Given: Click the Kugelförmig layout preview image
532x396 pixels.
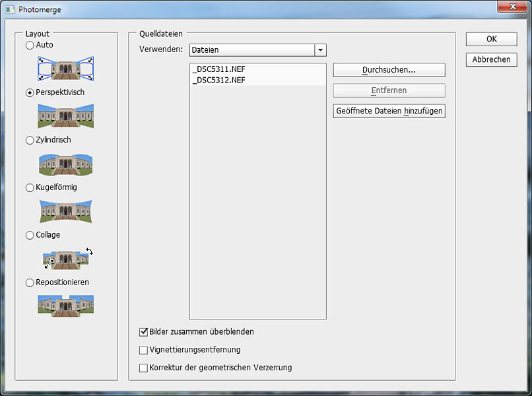Looking at the screenshot, I should (x=65, y=211).
